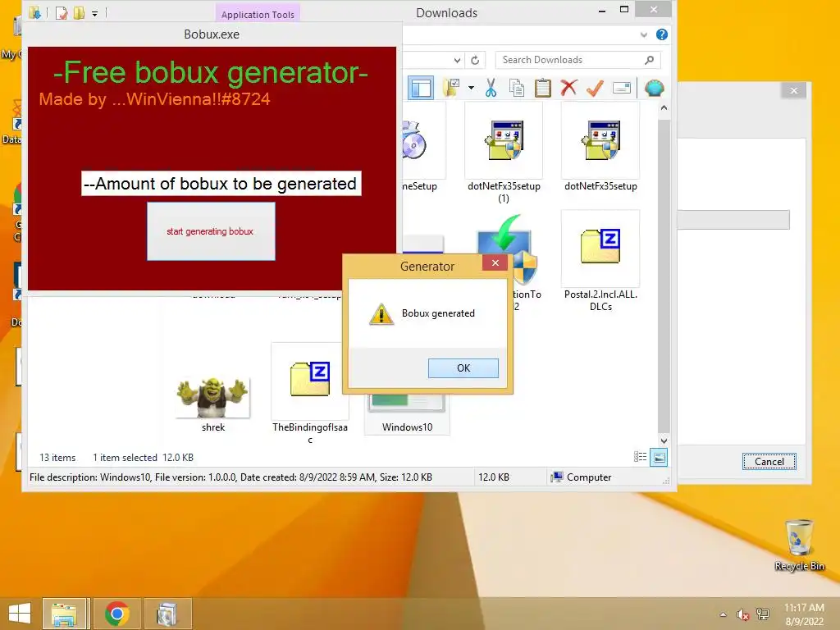840x630 pixels.
Task: Click Cancel in the background dialog
Action: [769, 461]
